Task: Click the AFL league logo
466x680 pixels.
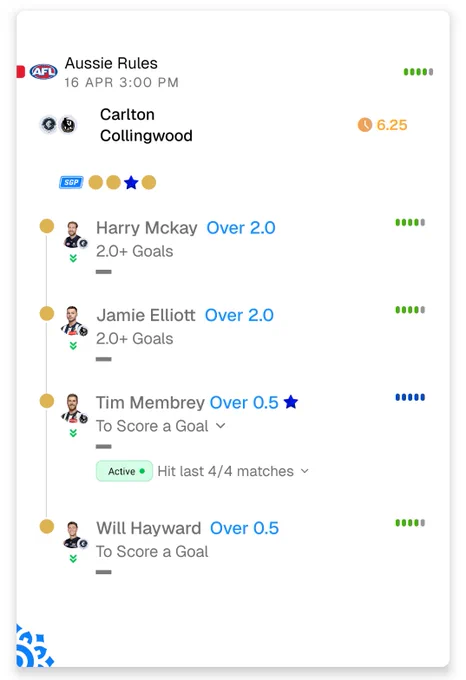Action: (43, 72)
